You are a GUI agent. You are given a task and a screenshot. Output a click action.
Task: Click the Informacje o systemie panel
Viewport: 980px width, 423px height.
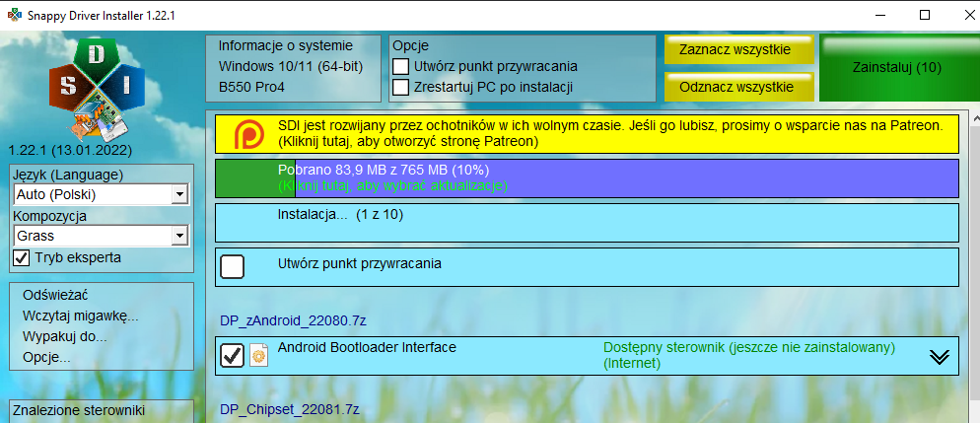(293, 68)
